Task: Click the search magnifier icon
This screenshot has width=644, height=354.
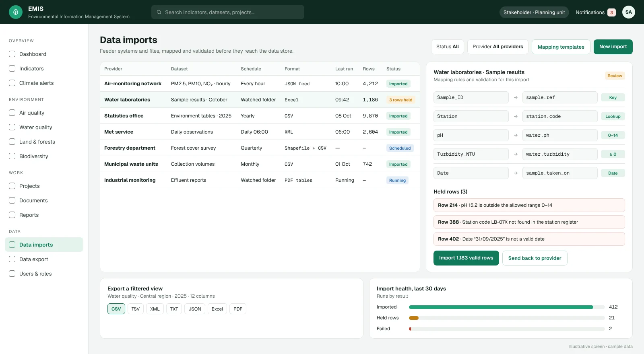Action: point(159,12)
